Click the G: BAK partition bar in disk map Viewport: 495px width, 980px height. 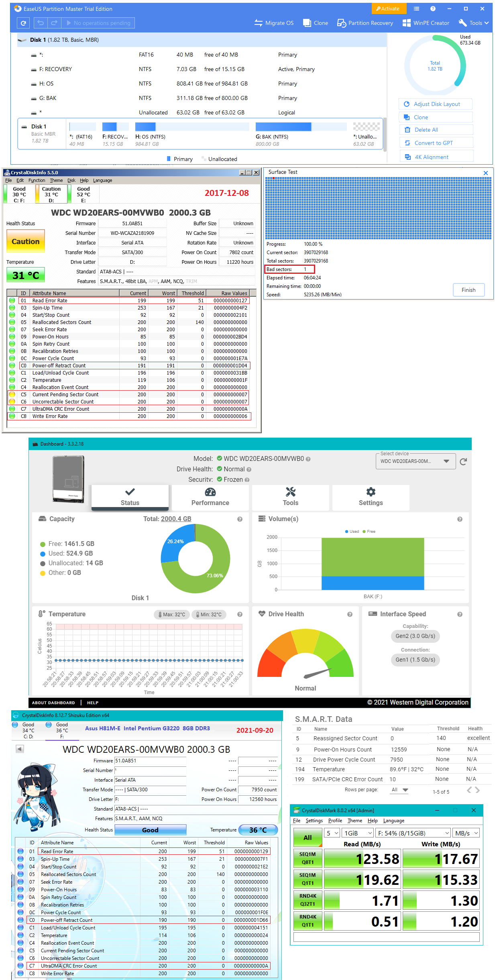pyautogui.click(x=301, y=127)
